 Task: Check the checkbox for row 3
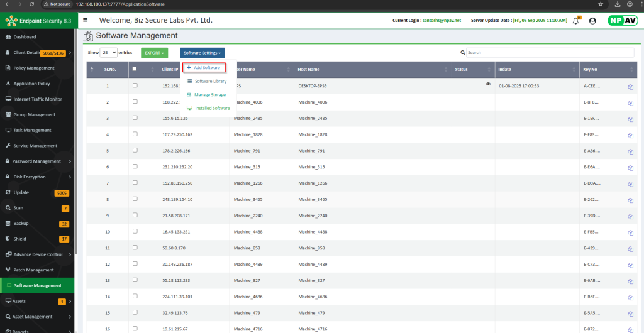pos(135,118)
